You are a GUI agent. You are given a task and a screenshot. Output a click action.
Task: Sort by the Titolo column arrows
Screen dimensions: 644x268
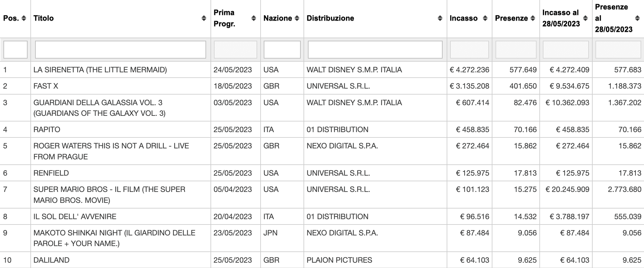coord(204,18)
